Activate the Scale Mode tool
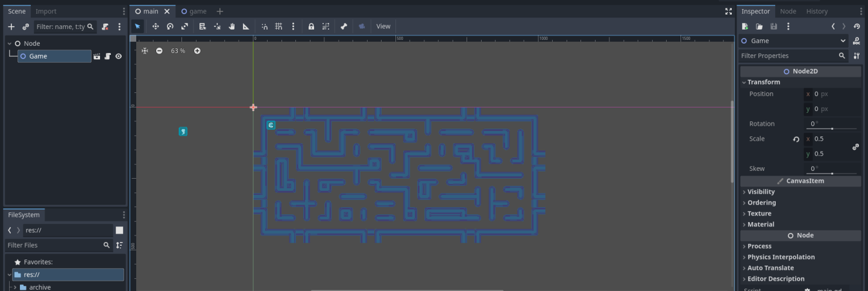 pos(184,27)
